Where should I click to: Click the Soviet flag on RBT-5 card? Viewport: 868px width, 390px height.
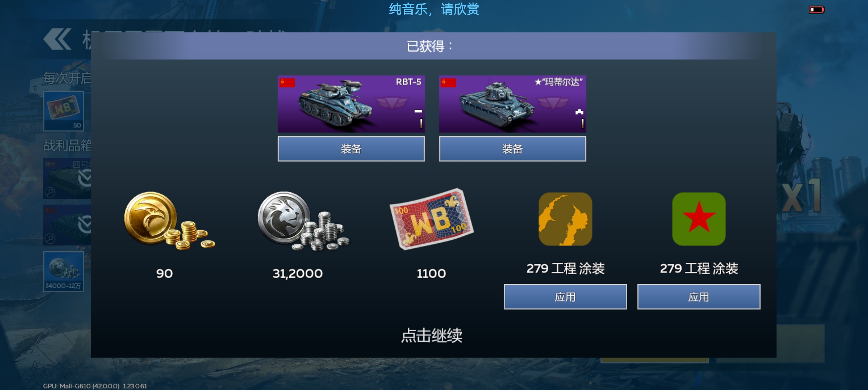(x=287, y=83)
